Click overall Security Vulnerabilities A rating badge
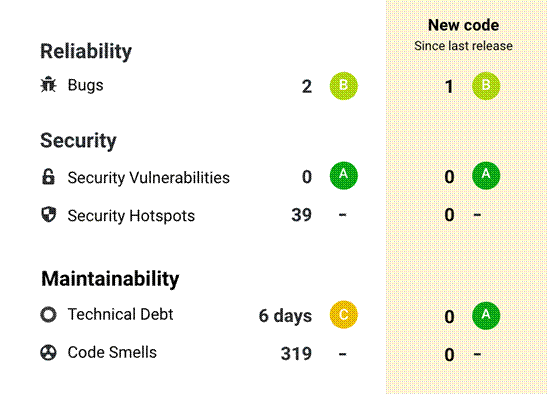Screen dimensions: 547x394 click(x=344, y=176)
